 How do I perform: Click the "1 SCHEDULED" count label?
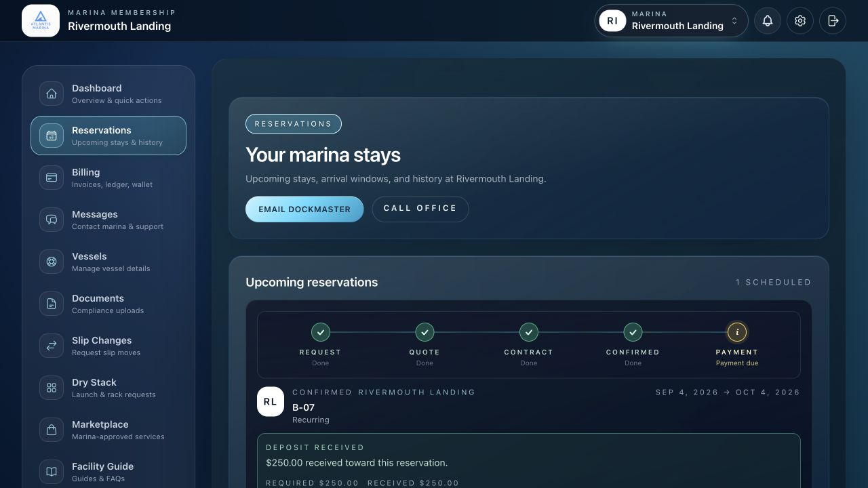(x=774, y=282)
